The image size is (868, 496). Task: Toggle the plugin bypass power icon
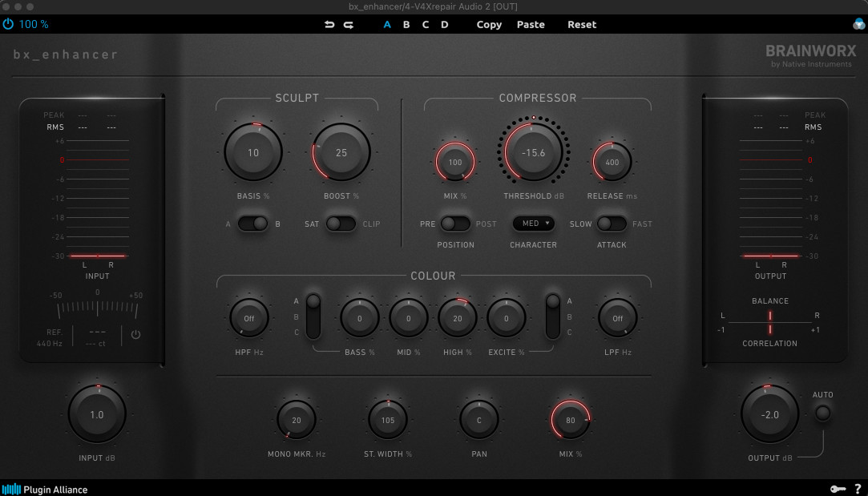click(8, 24)
